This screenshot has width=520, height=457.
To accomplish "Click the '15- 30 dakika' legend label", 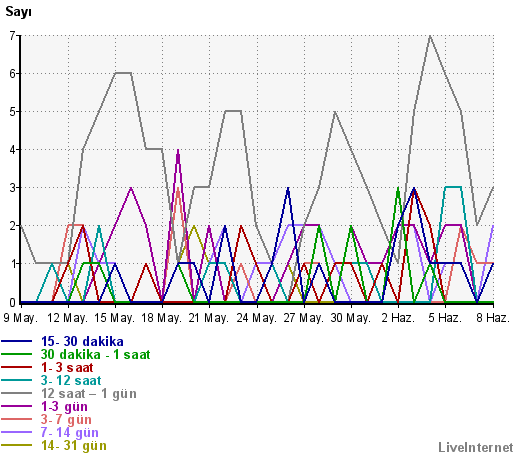I will point(82,341).
